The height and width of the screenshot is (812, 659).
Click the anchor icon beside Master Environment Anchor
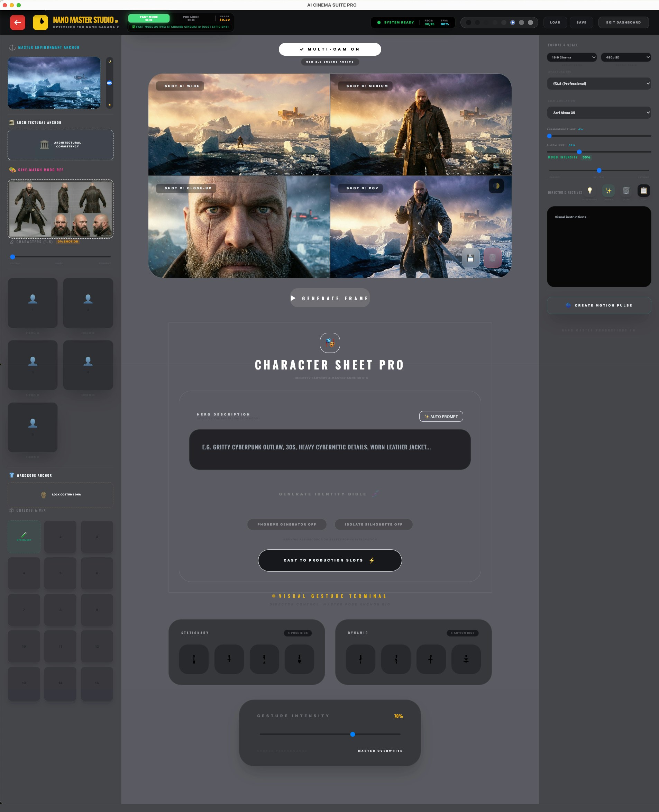point(12,47)
